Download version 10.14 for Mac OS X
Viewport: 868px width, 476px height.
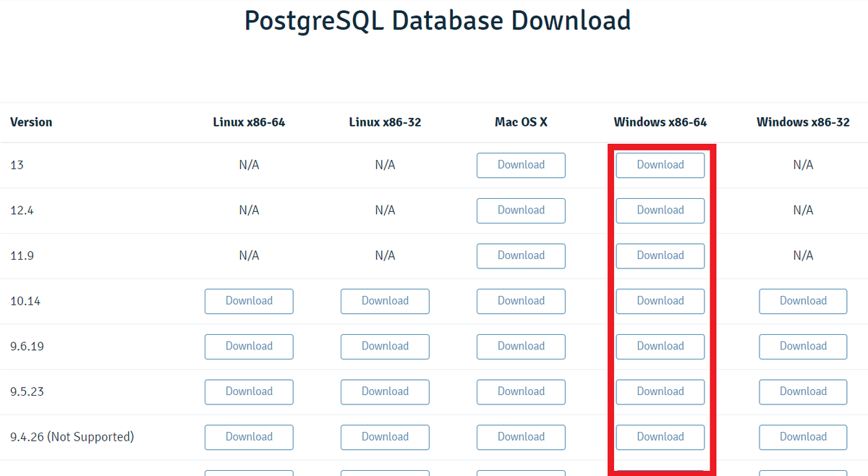(x=521, y=301)
